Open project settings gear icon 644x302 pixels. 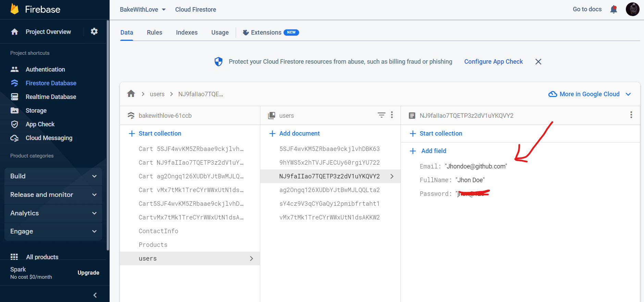pos(94,32)
